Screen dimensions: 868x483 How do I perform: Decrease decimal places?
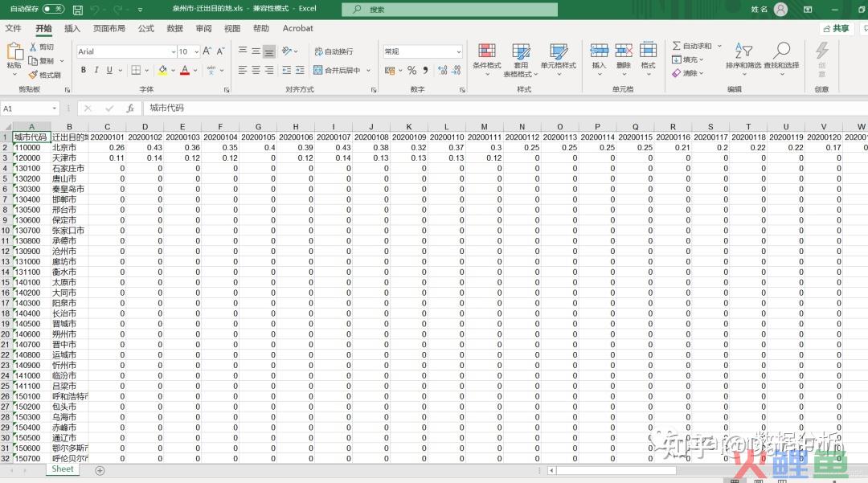pyautogui.click(x=457, y=70)
